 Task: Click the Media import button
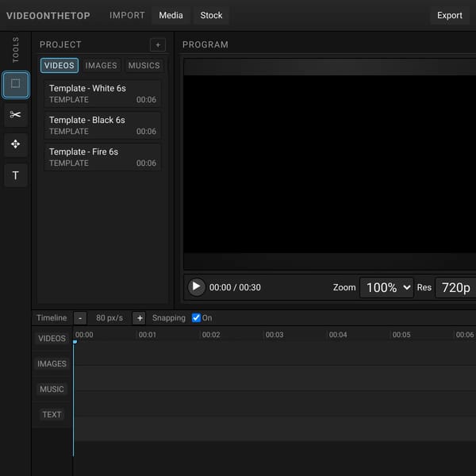[171, 16]
